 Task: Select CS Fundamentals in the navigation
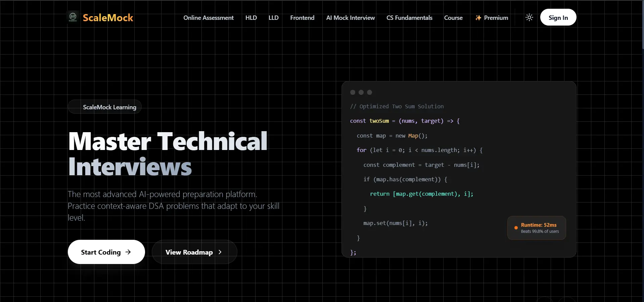409,18
